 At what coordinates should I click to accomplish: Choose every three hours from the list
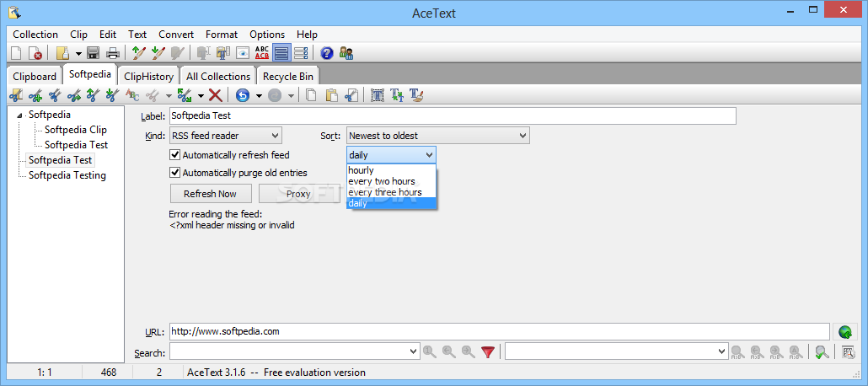tap(391, 192)
